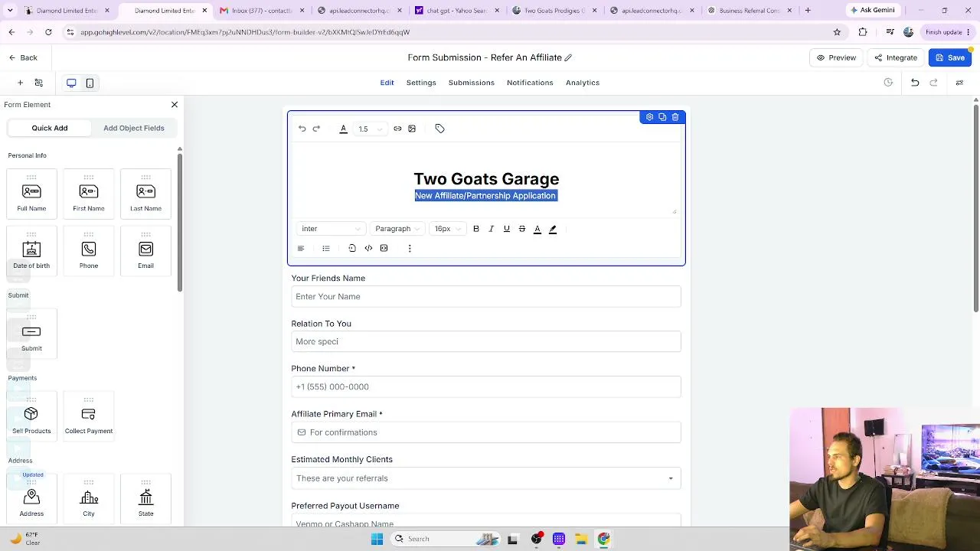Add the Last Name field element
980x551 pixels.
point(145,194)
